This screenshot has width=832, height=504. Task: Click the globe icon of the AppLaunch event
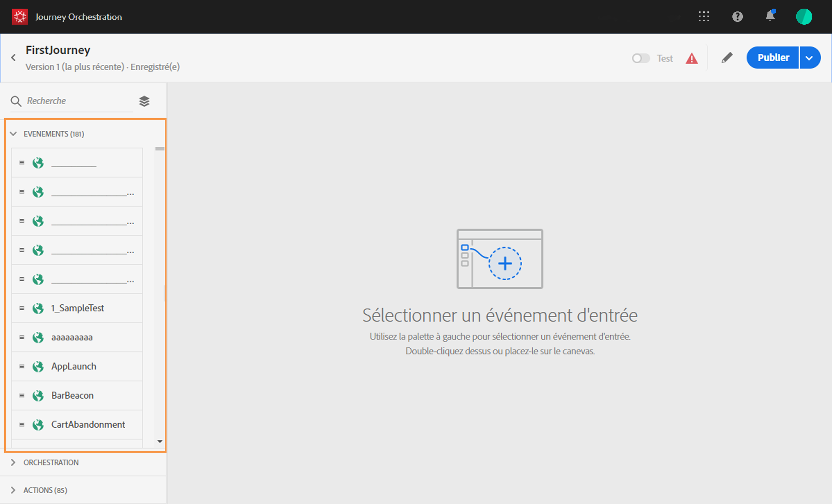[x=38, y=366]
